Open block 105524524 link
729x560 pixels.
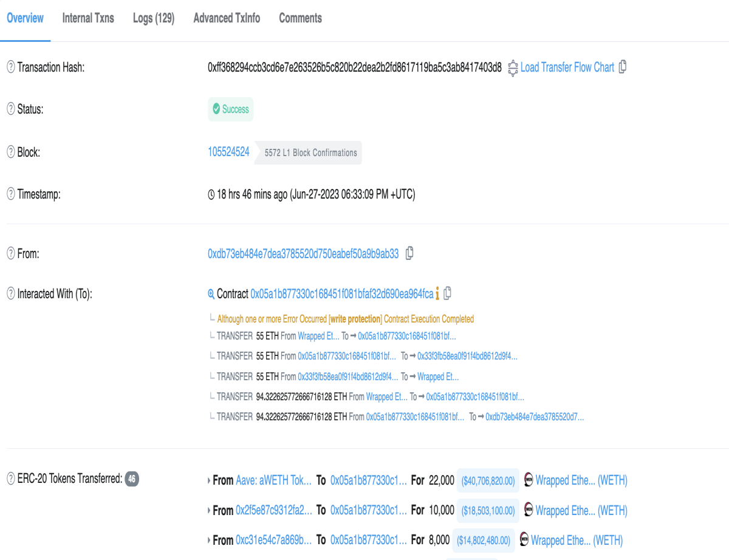click(x=228, y=152)
